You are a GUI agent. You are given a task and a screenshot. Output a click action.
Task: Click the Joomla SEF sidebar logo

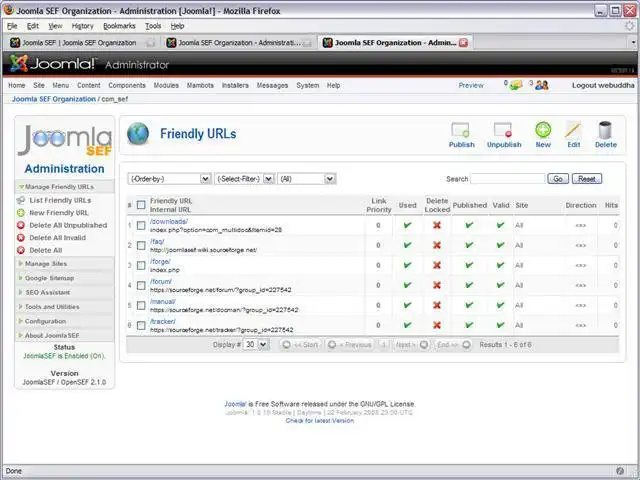[64, 141]
